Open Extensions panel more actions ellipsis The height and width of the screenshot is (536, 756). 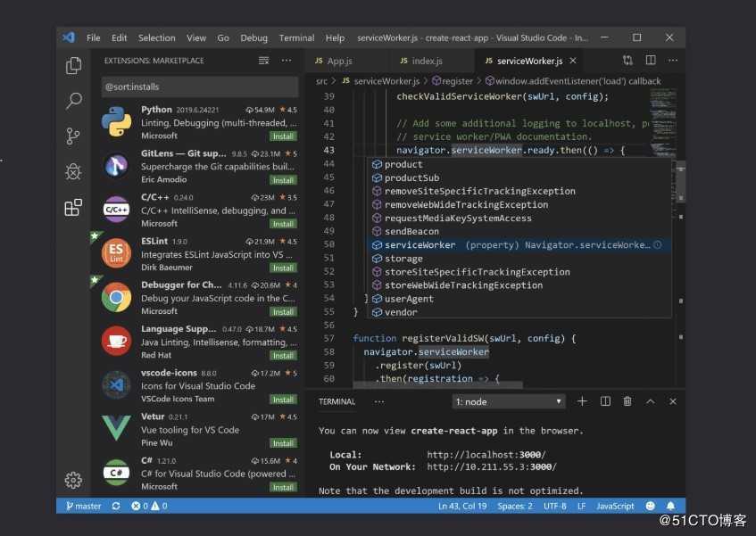point(287,61)
